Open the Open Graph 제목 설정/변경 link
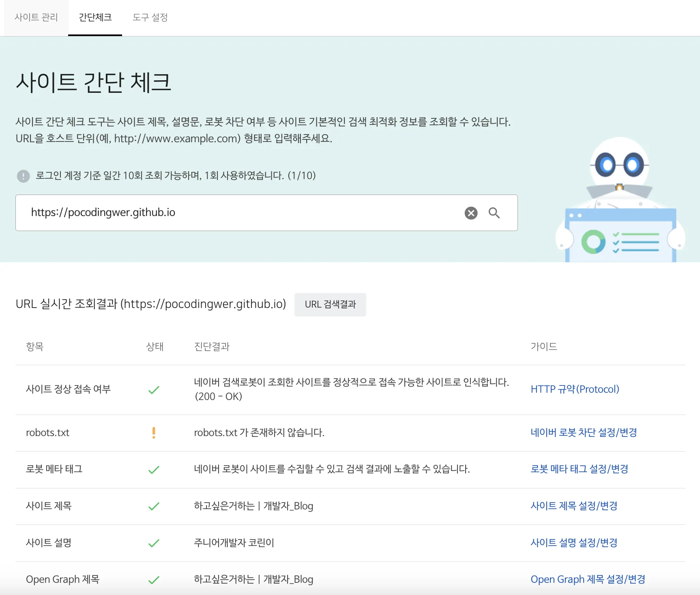Image resolution: width=700 pixels, height=595 pixels. (588, 579)
